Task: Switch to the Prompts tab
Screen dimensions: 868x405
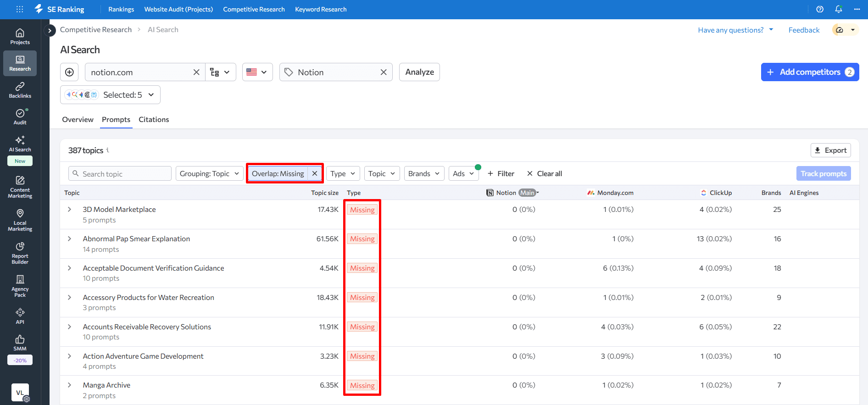Action: click(x=116, y=119)
